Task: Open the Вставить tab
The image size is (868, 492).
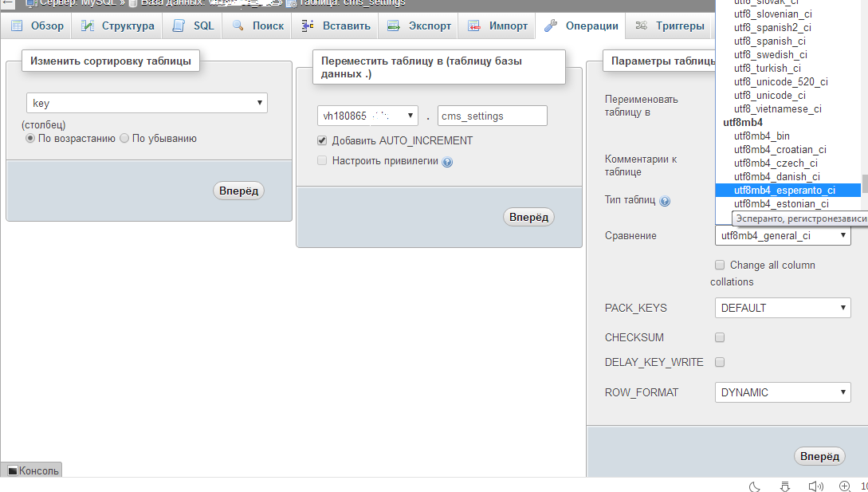Action: click(335, 26)
